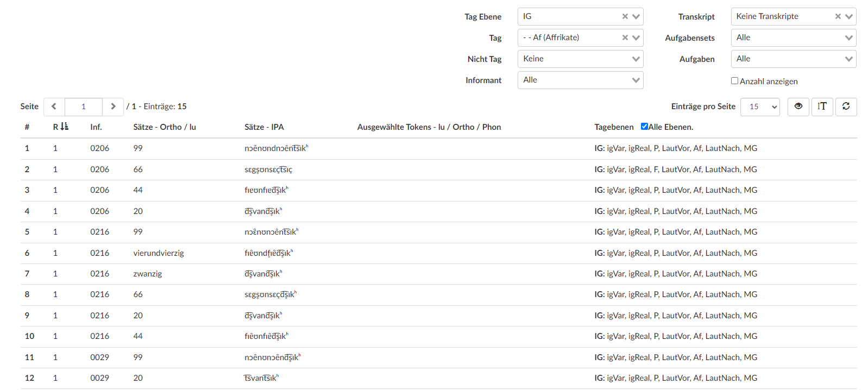Uncheck Alle Ebenen checkbox
Viewport: 868px width, 390px height.
coord(644,127)
